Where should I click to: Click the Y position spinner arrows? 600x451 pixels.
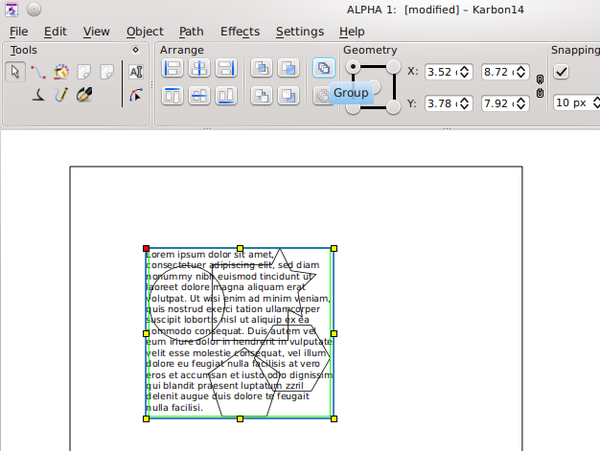[x=463, y=104]
